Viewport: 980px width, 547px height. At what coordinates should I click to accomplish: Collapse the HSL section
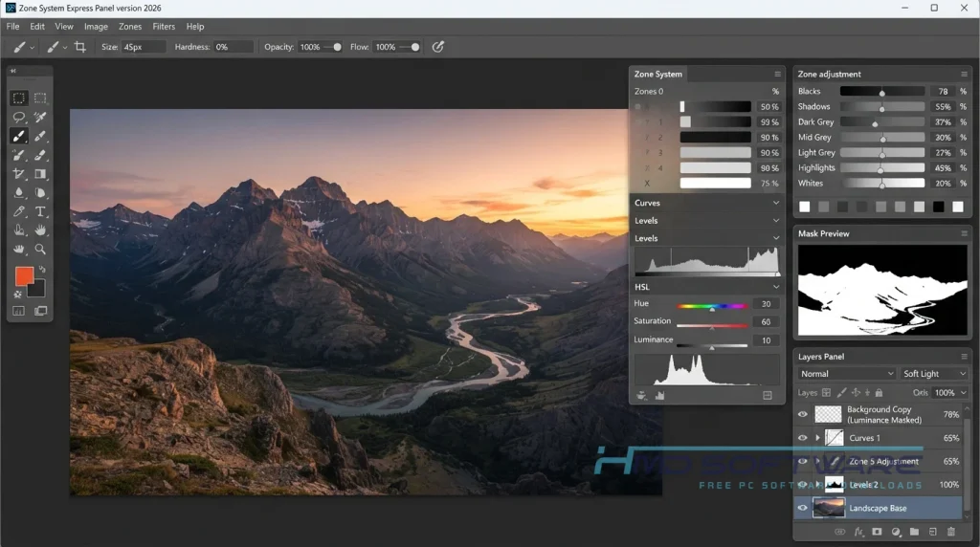775,287
